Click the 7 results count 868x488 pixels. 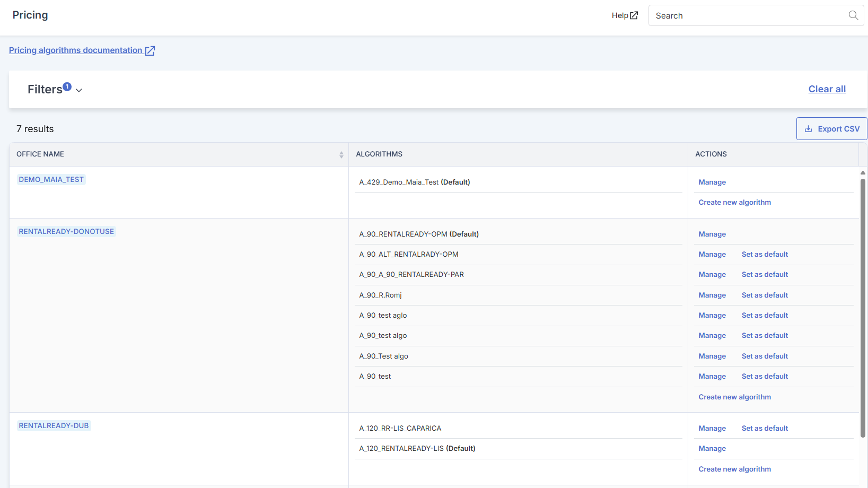[x=35, y=129]
